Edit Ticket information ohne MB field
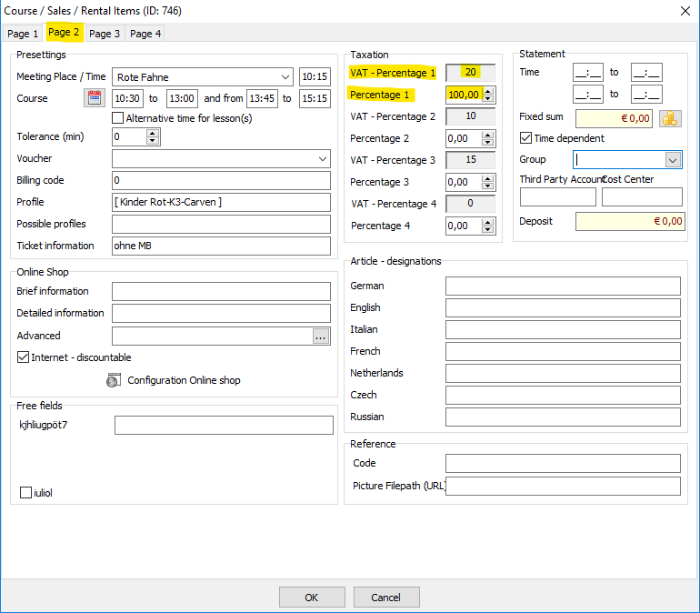The image size is (700, 613). [222, 246]
